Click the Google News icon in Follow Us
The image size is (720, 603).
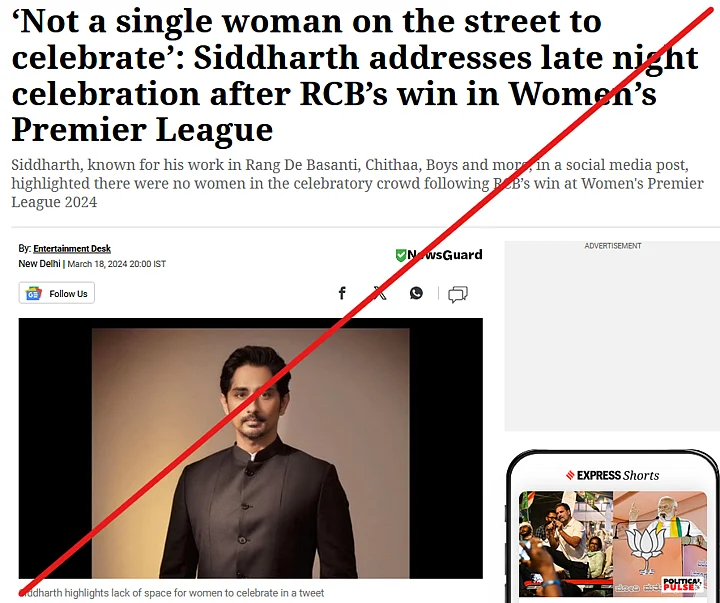(34, 293)
